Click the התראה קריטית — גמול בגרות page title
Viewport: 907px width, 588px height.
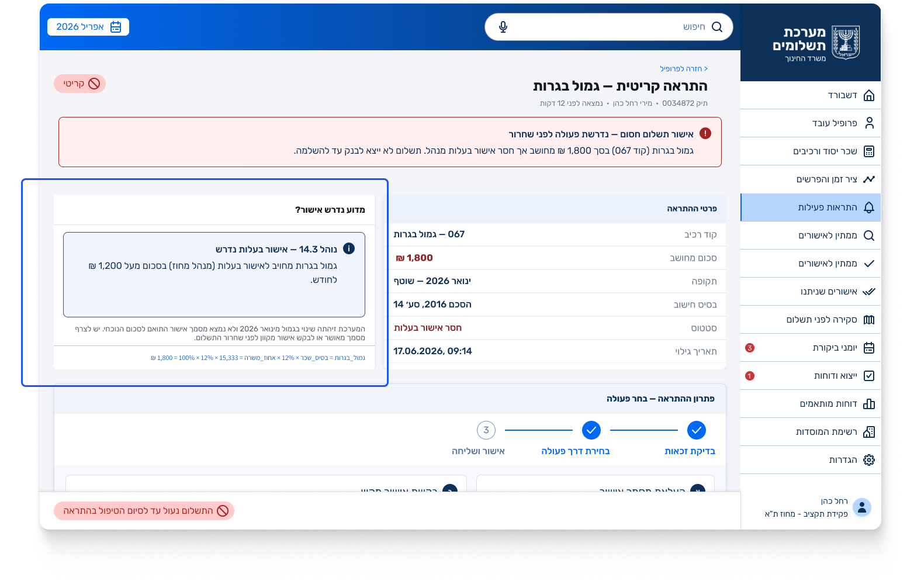tap(620, 86)
